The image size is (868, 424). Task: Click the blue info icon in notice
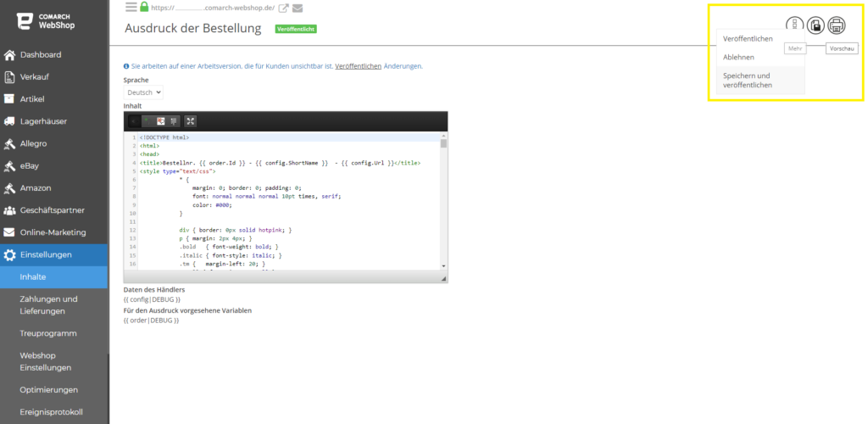coord(126,66)
